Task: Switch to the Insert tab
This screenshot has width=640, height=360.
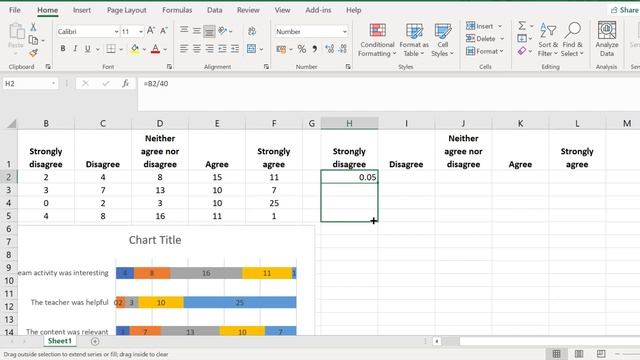Action: [82, 10]
